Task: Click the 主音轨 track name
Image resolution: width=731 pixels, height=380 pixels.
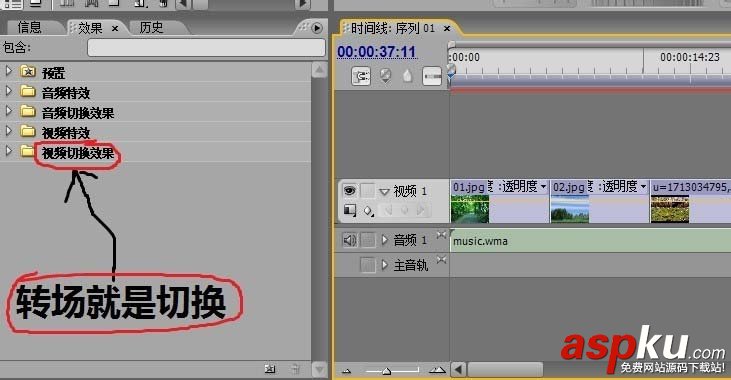Action: 411,265
